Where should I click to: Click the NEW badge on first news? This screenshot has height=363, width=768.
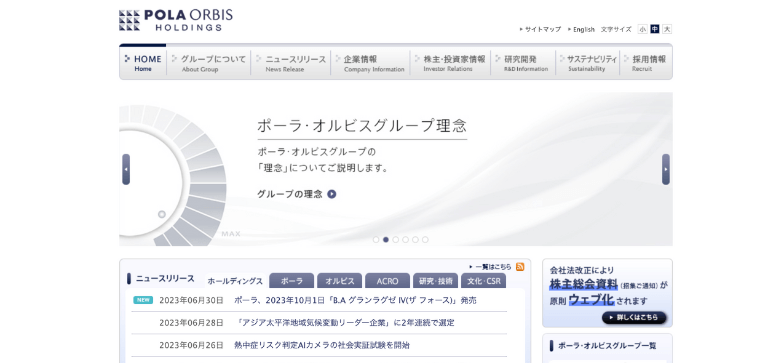tap(143, 300)
